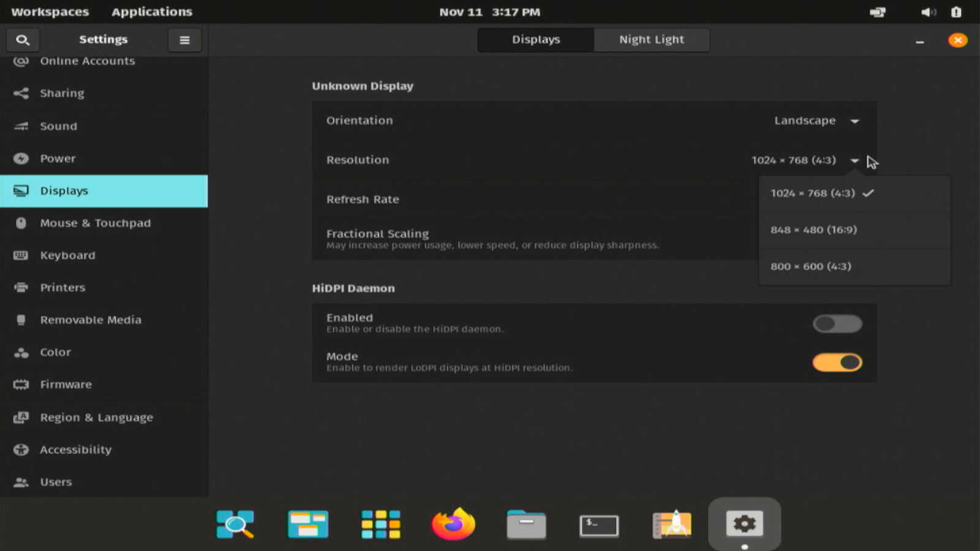The width and height of the screenshot is (980, 551).
Task: Click the Firmware chip icon in sidebar
Action: (x=21, y=384)
